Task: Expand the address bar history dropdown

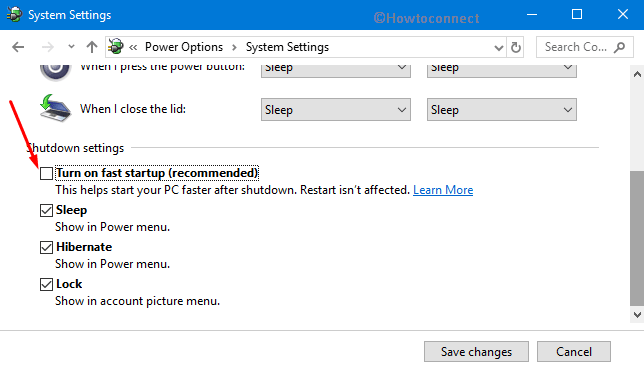Action: (x=499, y=48)
